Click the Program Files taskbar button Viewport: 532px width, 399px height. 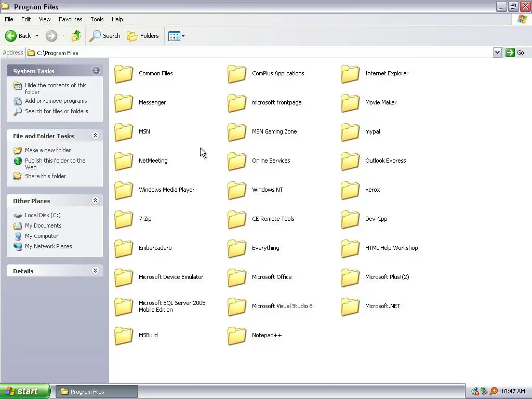(96, 392)
